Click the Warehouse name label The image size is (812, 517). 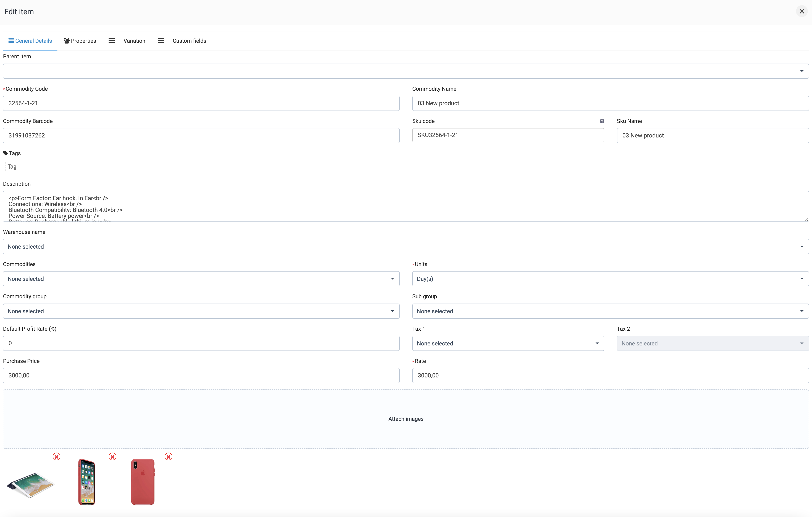coord(24,232)
